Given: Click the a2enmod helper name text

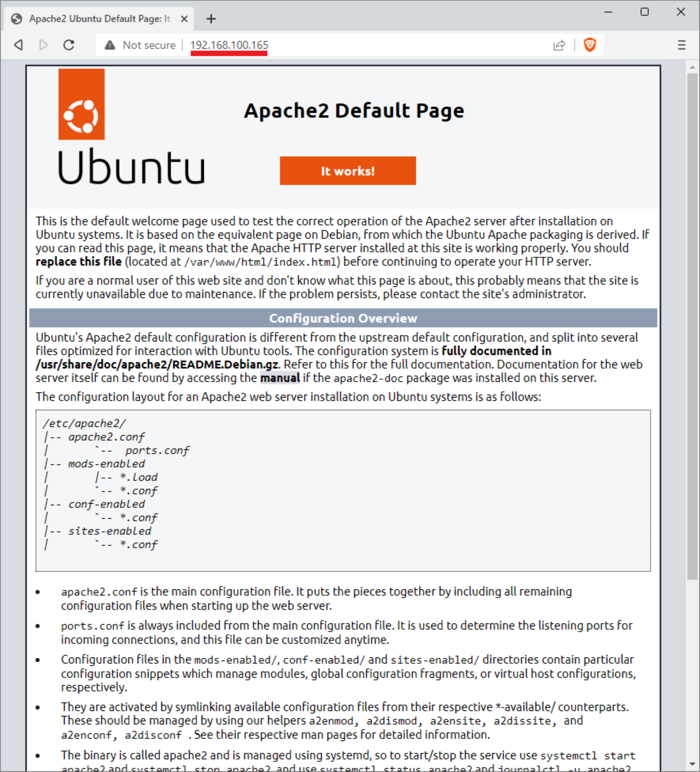Looking at the screenshot, I should (331, 721).
